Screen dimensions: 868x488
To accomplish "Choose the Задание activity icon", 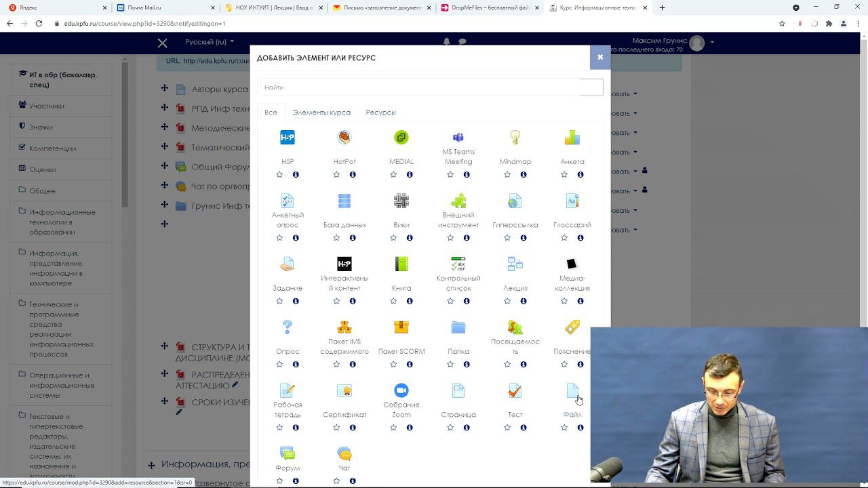I will (288, 264).
